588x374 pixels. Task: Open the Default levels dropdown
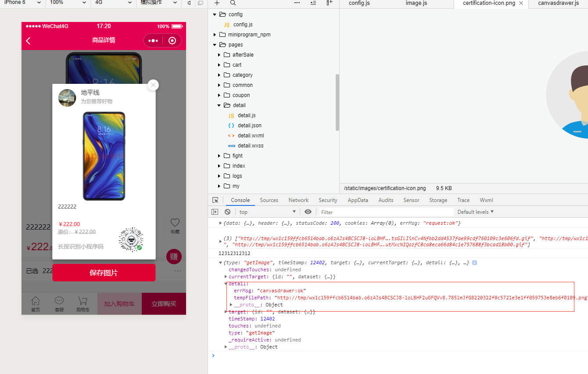click(x=475, y=212)
